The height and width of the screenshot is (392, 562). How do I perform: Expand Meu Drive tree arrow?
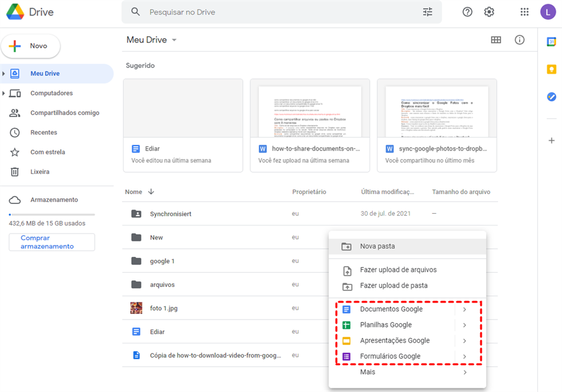[x=4, y=73]
